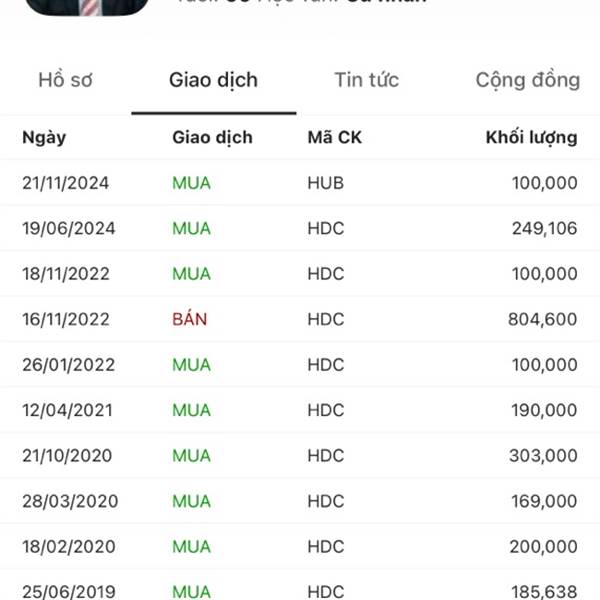The width and height of the screenshot is (600, 600).
Task: Select the Giao dịch tab
Action: point(214,80)
